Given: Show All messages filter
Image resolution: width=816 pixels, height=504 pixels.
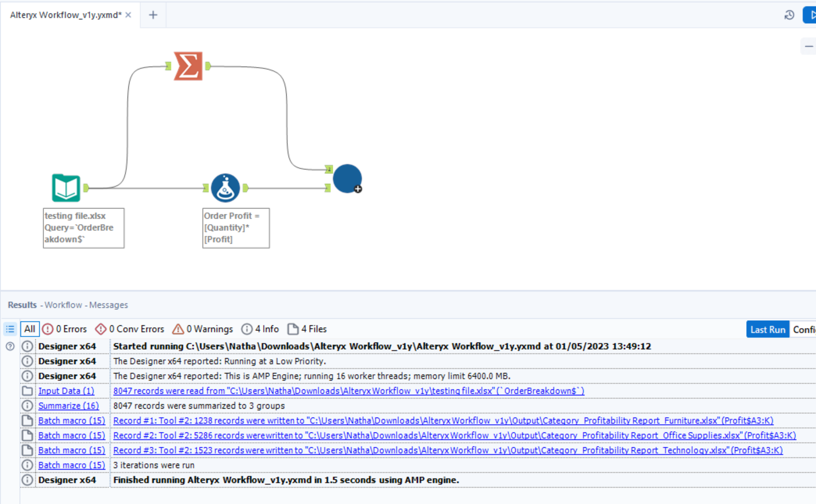Looking at the screenshot, I should [x=30, y=329].
